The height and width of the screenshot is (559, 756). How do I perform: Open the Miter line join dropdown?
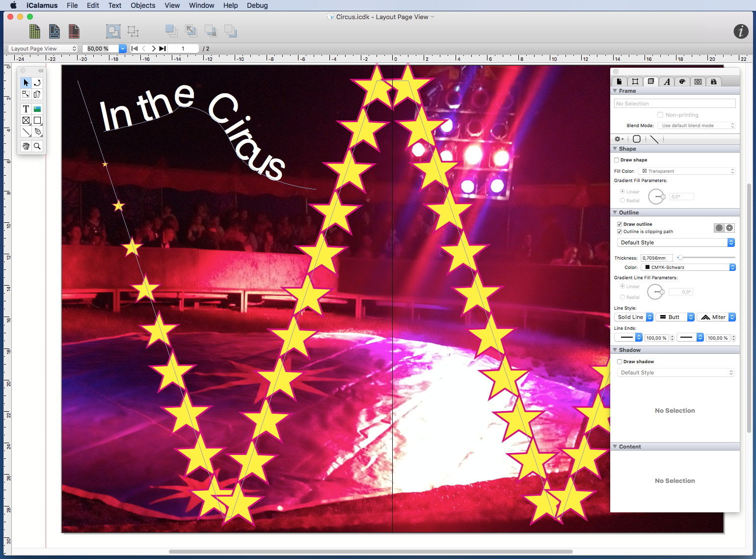(x=716, y=317)
